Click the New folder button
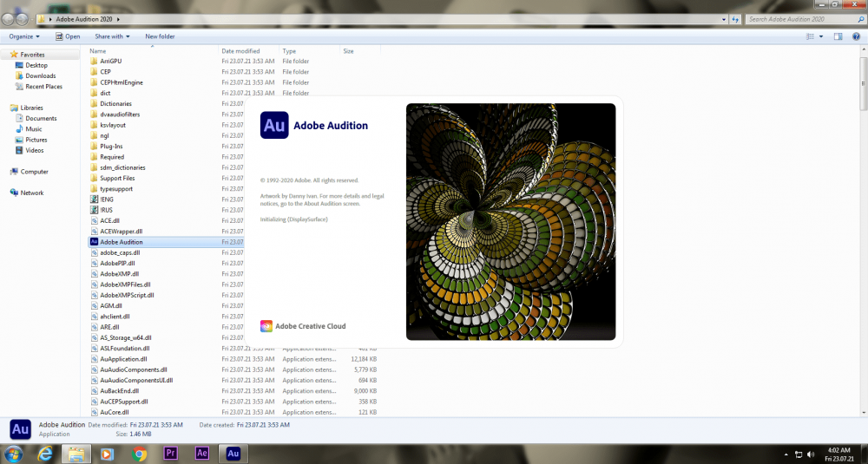The width and height of the screenshot is (868, 464). (x=160, y=36)
